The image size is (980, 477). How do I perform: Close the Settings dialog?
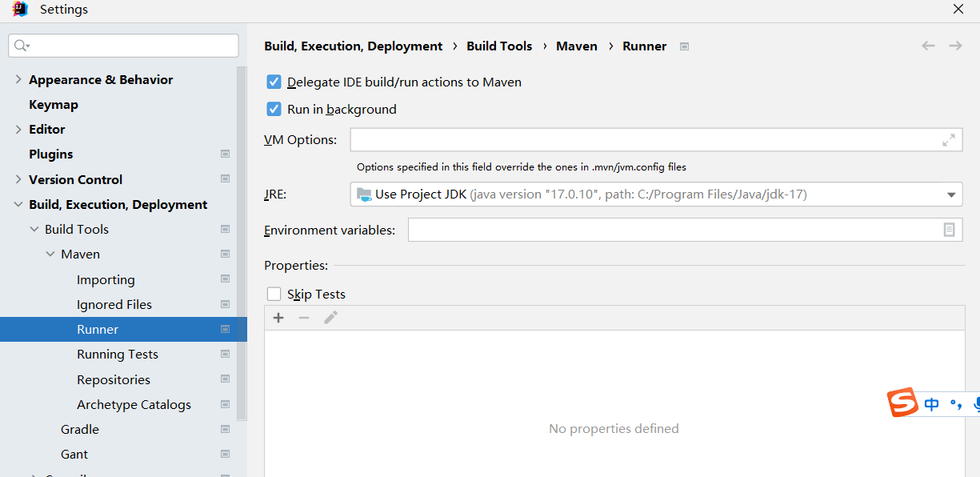point(958,10)
